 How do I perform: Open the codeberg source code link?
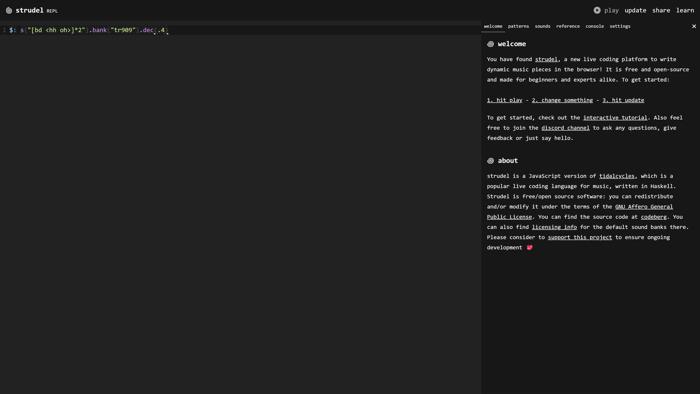(654, 217)
